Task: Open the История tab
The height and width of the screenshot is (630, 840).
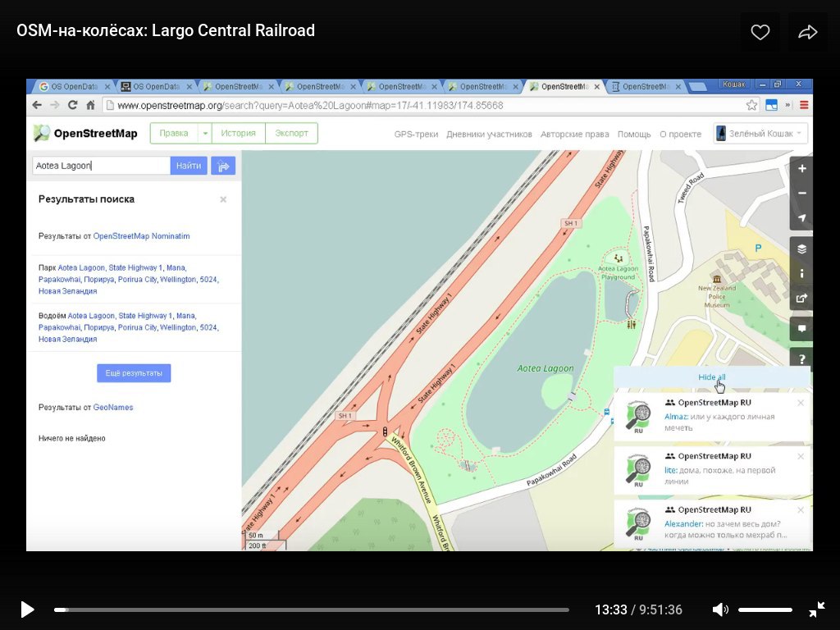Action: coord(239,134)
